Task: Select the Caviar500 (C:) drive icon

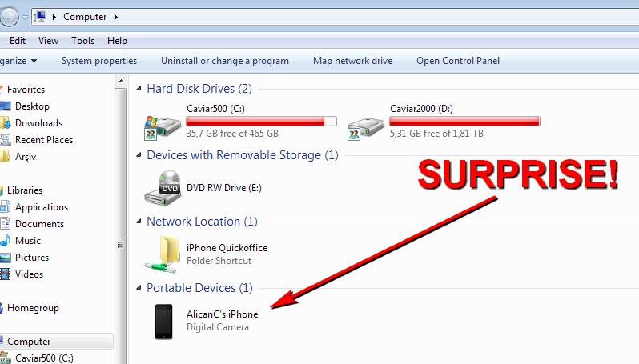Action: click(163, 127)
